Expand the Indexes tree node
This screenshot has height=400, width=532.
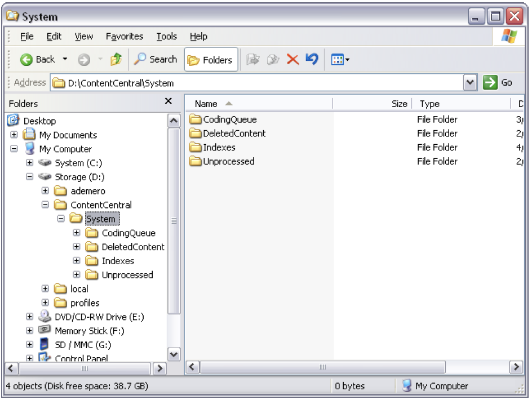(77, 261)
